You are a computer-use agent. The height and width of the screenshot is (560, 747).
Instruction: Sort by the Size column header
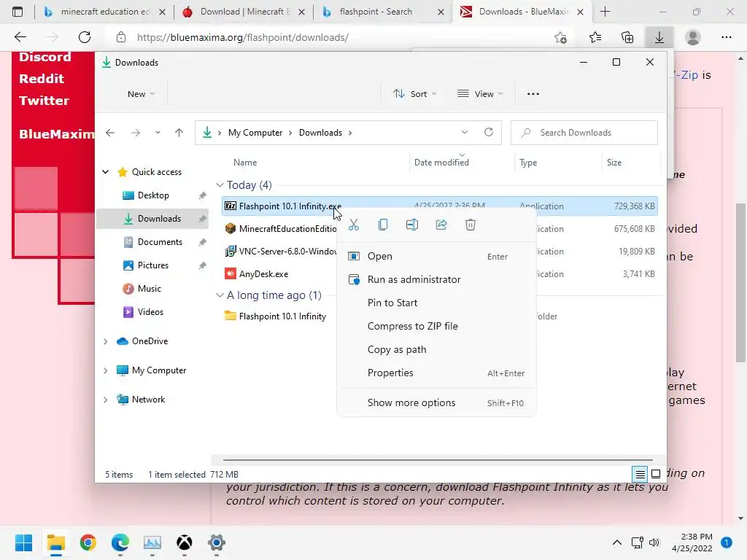point(614,163)
